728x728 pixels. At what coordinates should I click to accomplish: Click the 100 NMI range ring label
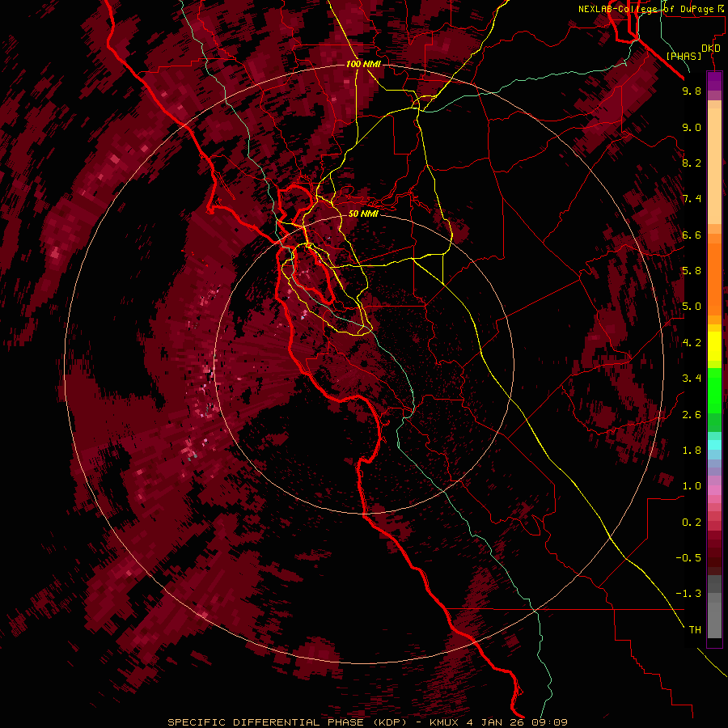coord(363,64)
